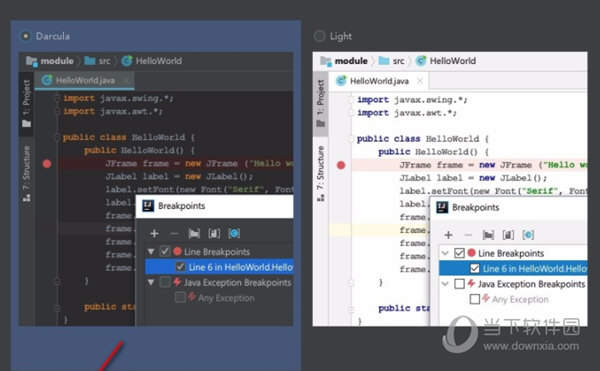Click red breakpoint dot in Light gutter
The width and height of the screenshot is (600, 371).
click(x=341, y=165)
